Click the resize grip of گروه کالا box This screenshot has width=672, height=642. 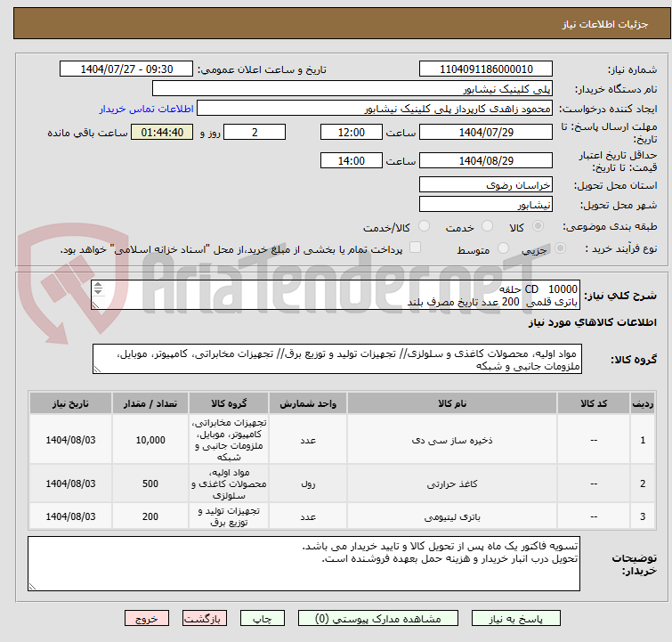97,370
